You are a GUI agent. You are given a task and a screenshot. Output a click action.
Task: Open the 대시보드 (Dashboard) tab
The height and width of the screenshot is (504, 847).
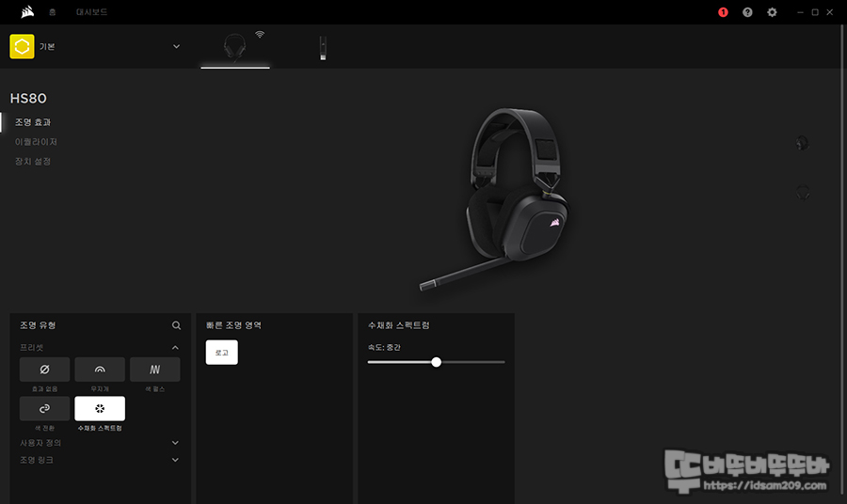click(91, 12)
